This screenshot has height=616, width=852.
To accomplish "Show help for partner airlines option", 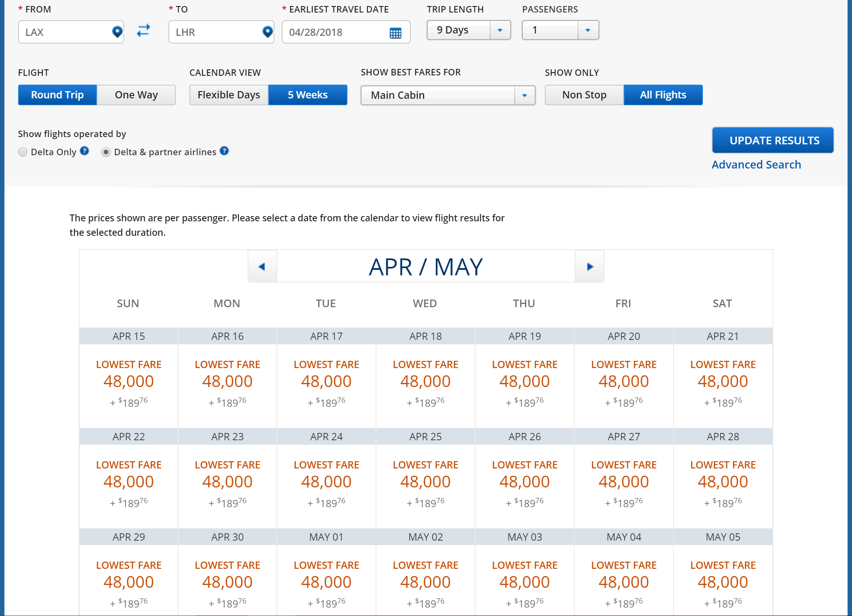I will [224, 151].
